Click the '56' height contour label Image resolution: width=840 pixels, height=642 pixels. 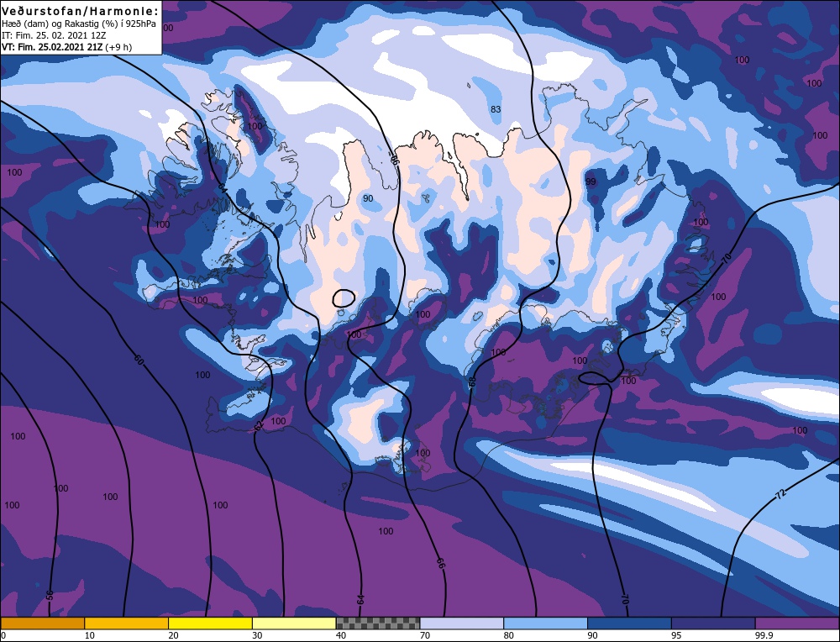click(x=50, y=596)
